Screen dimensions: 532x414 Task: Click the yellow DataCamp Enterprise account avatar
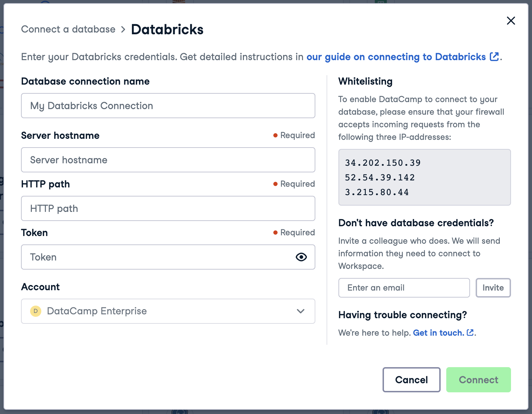(36, 311)
